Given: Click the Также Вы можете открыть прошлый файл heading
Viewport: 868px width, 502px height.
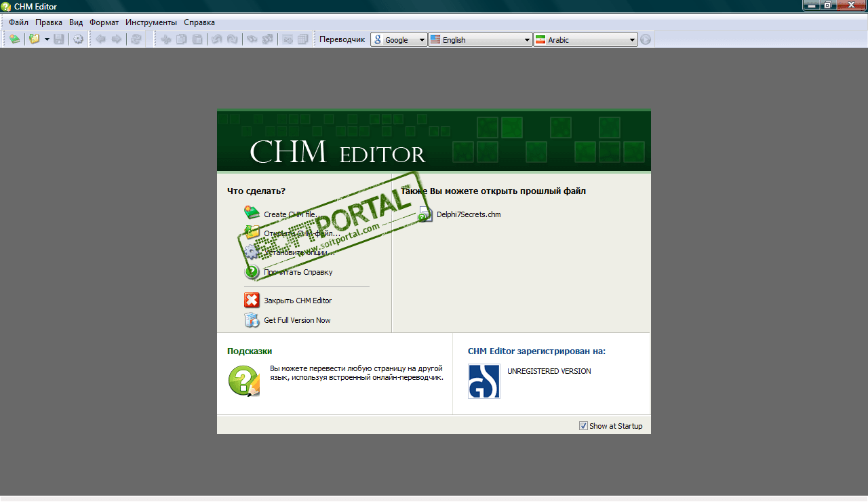Looking at the screenshot, I should [x=493, y=191].
